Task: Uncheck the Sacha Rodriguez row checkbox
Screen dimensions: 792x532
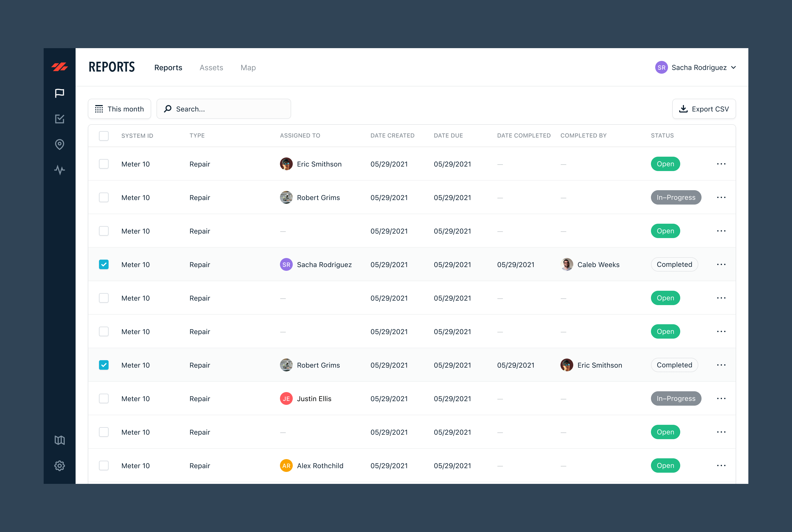Action: [104, 264]
